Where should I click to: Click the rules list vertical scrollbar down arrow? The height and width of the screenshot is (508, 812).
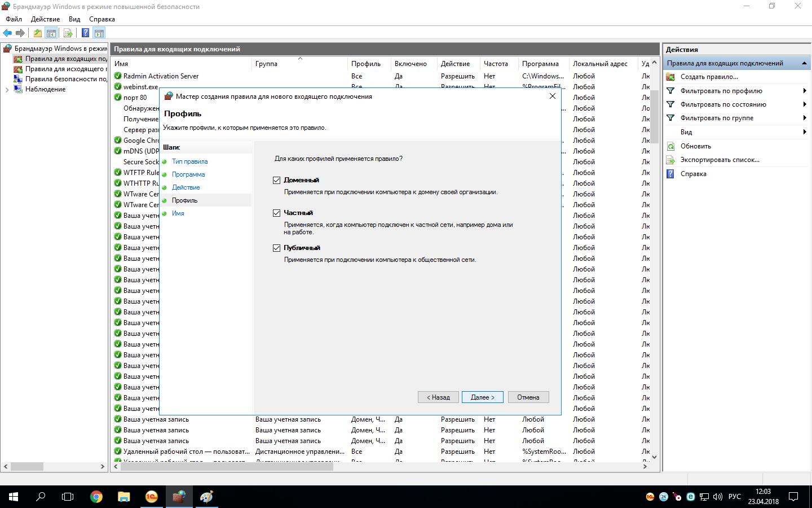[x=654, y=457]
